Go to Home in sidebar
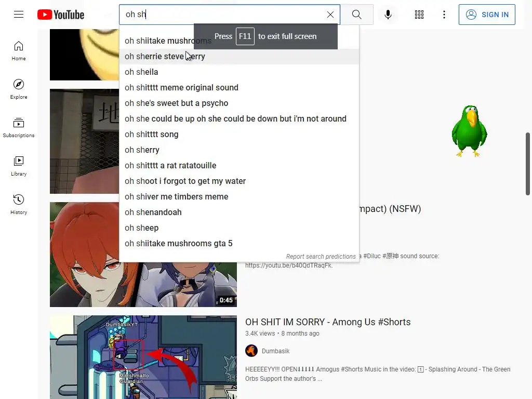Screen dimensions: 532x399 (x=19, y=51)
